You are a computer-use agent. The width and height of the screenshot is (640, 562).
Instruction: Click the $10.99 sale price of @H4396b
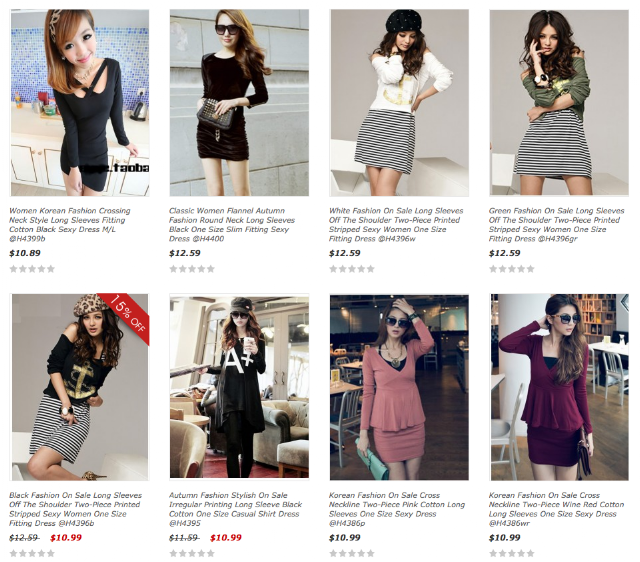[66, 538]
